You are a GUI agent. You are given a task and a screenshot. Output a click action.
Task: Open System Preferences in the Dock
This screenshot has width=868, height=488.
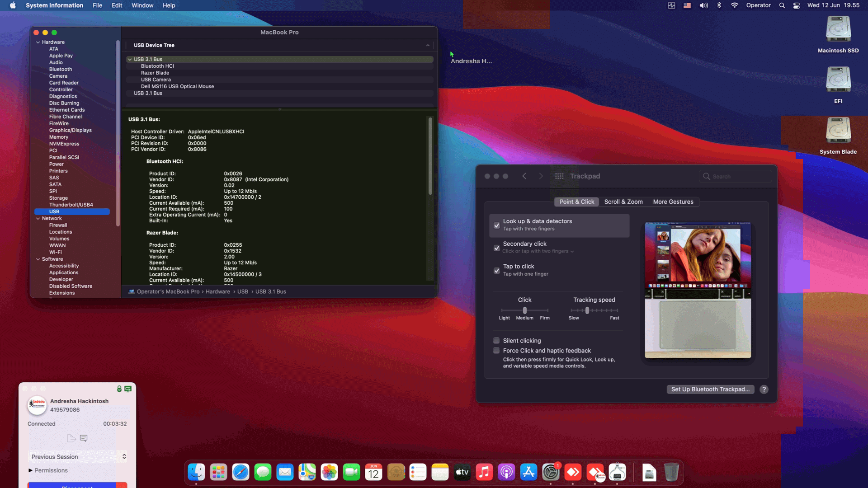tap(551, 473)
